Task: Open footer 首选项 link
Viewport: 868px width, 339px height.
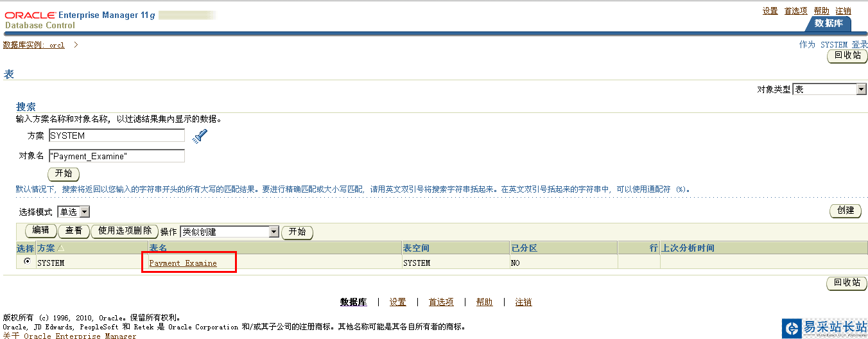Action: pyautogui.click(x=441, y=302)
